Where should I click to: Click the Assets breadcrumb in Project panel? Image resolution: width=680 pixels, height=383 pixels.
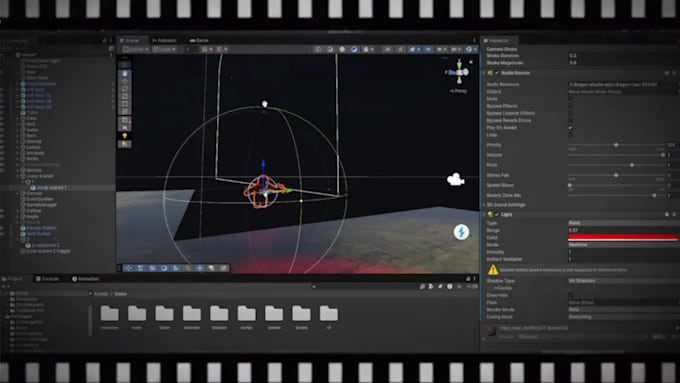click(x=101, y=294)
